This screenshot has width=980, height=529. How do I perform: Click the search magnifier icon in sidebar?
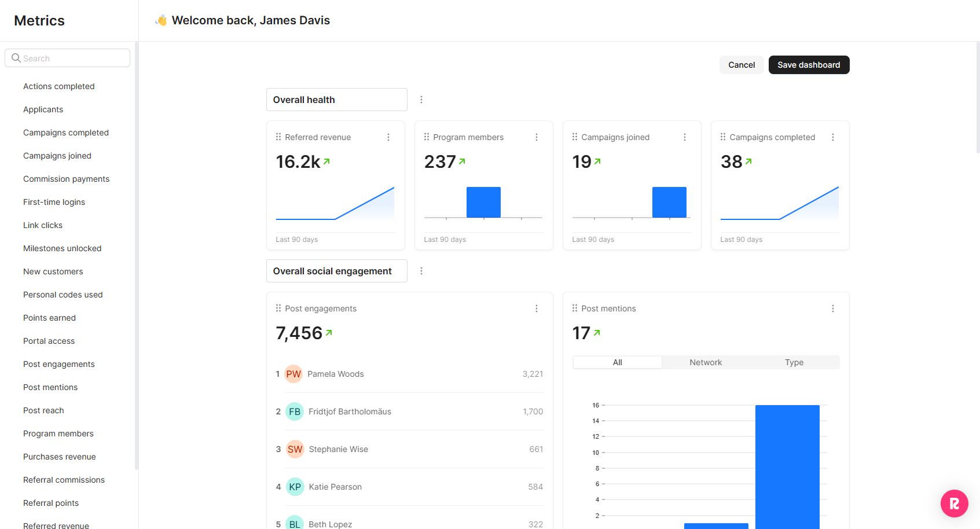click(x=16, y=58)
